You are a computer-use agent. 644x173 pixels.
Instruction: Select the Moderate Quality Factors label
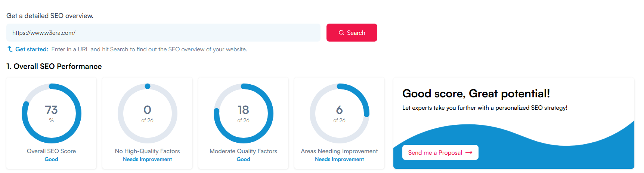click(244, 151)
